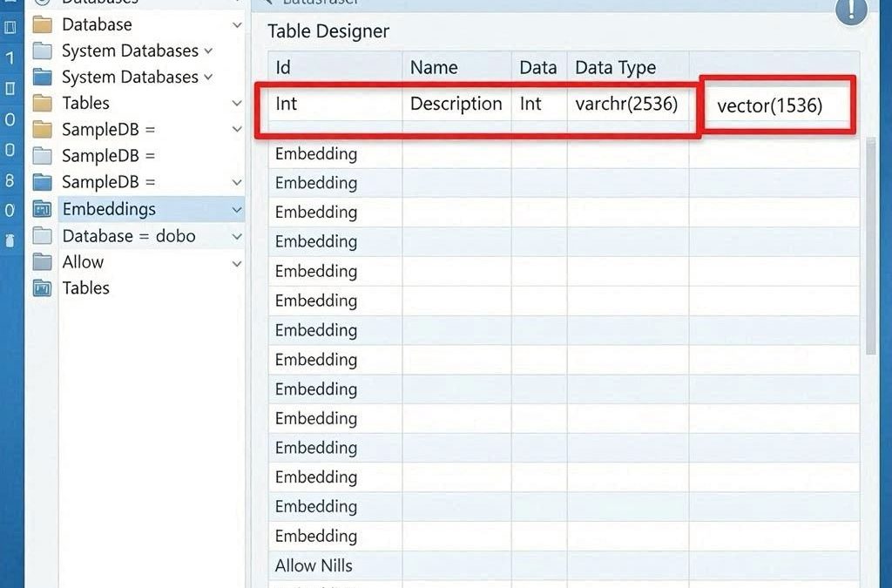Viewport: 892px width, 588px height.
Task: Click the Name column header
Action: [x=456, y=67]
